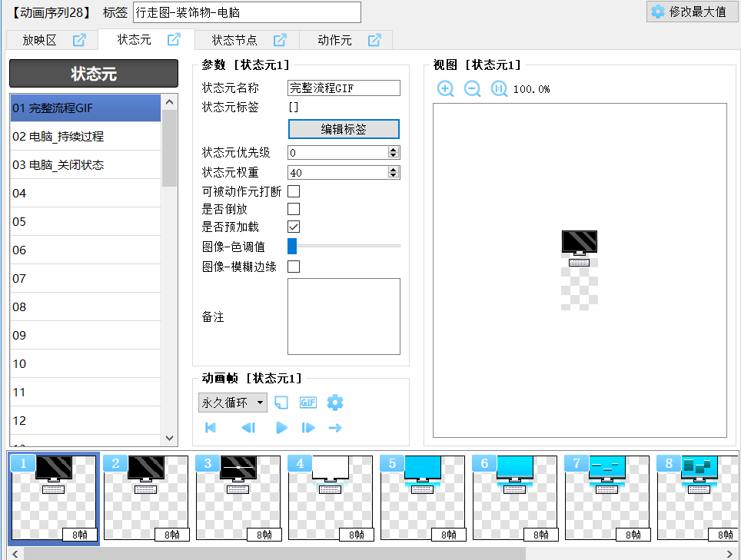Image resolution: width=741 pixels, height=560 pixels.
Task: Click the 图像-色调值 slider handle
Action: coord(292,246)
